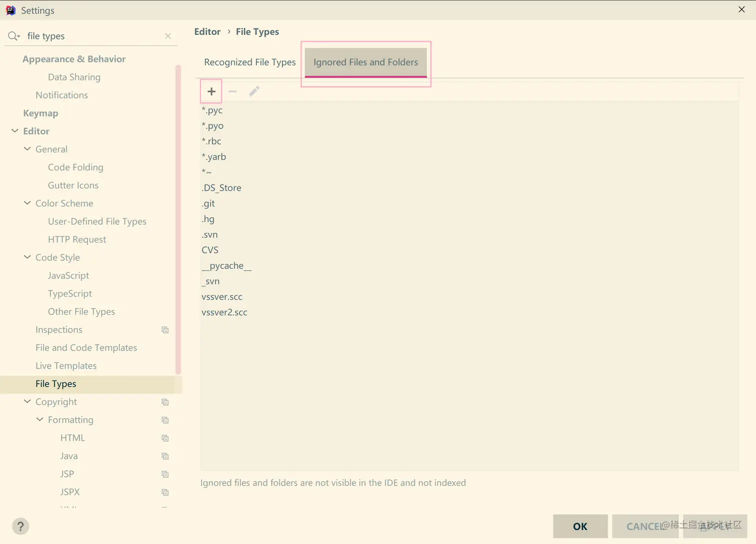
Task: Click the Editor breadcrumb
Action: click(207, 31)
